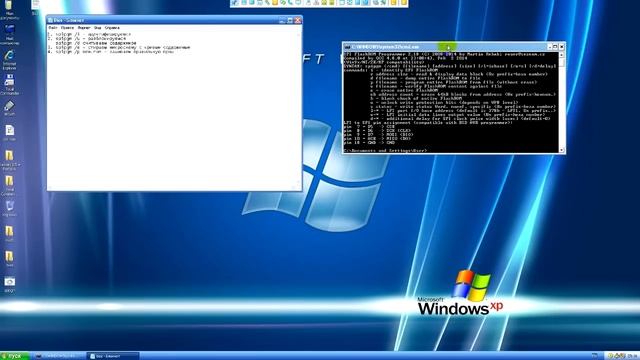Open the My Computer (Мой компьютер) desktop icon

9,31
